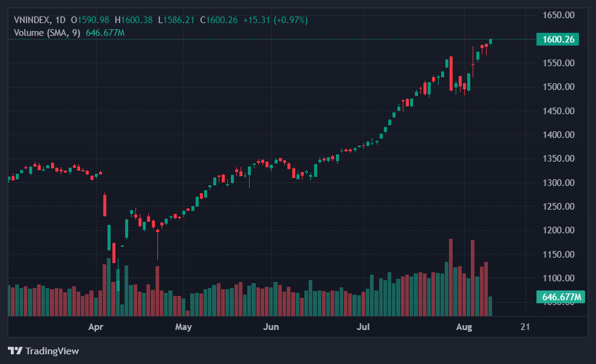Click the 1350.00 price axis label
Screen dimensions: 596x364
tap(558, 159)
